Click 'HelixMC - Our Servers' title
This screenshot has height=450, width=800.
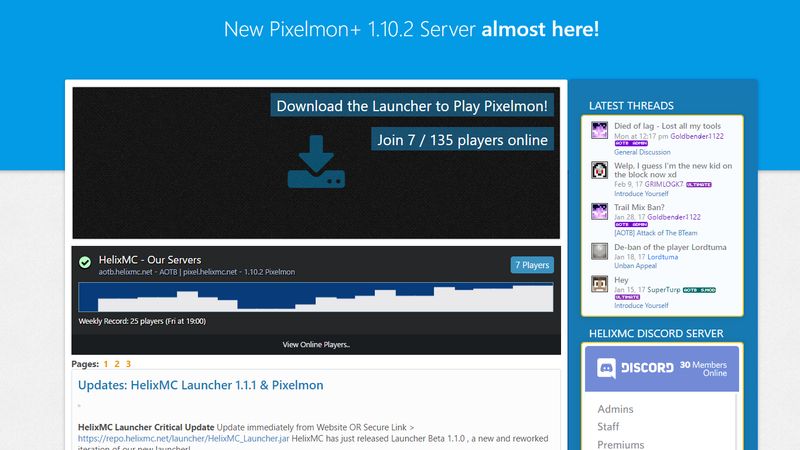(x=150, y=260)
